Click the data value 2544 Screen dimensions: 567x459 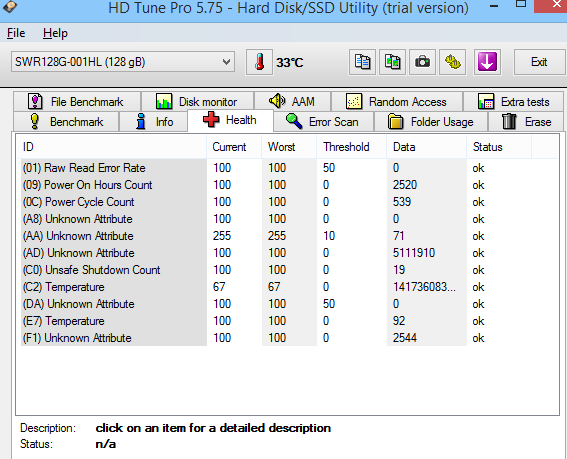405,338
